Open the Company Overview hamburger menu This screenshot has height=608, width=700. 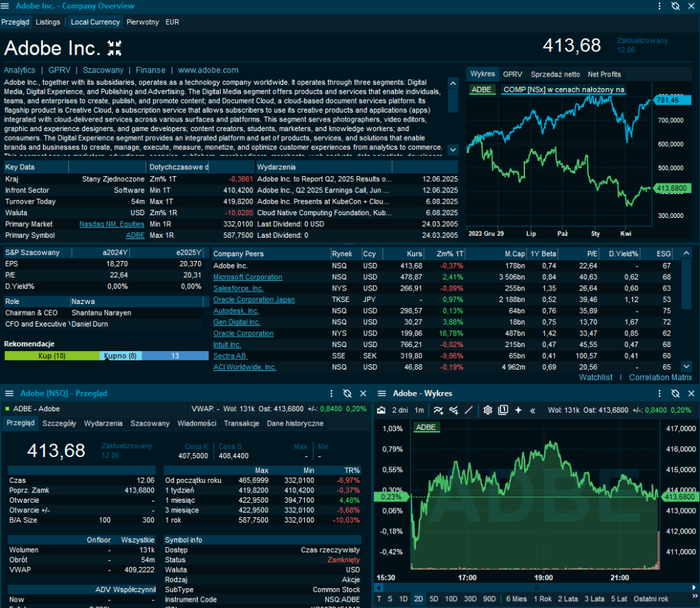pos(5,5)
